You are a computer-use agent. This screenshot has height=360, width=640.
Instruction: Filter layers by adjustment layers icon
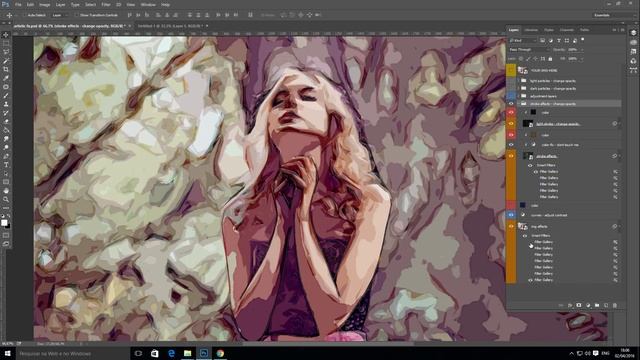point(551,40)
